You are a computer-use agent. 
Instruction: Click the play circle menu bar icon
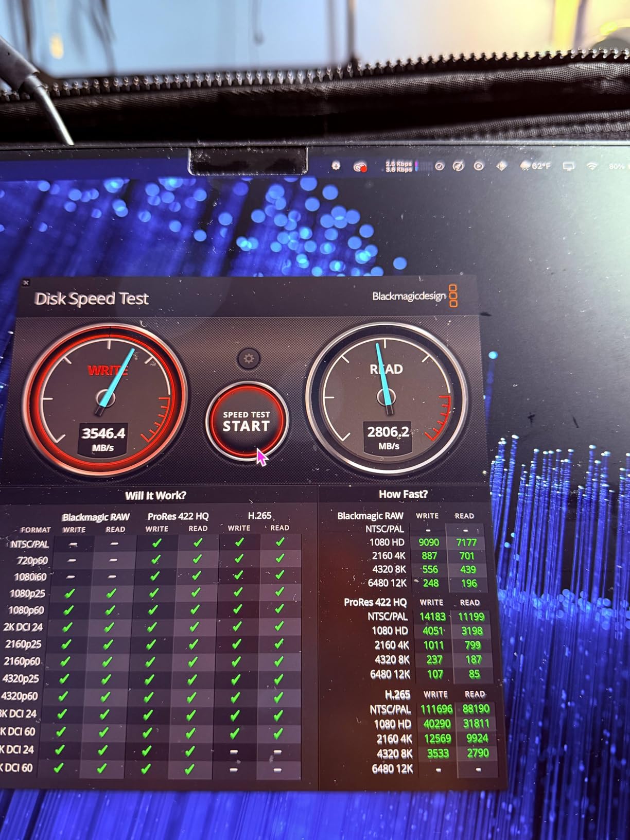479,166
